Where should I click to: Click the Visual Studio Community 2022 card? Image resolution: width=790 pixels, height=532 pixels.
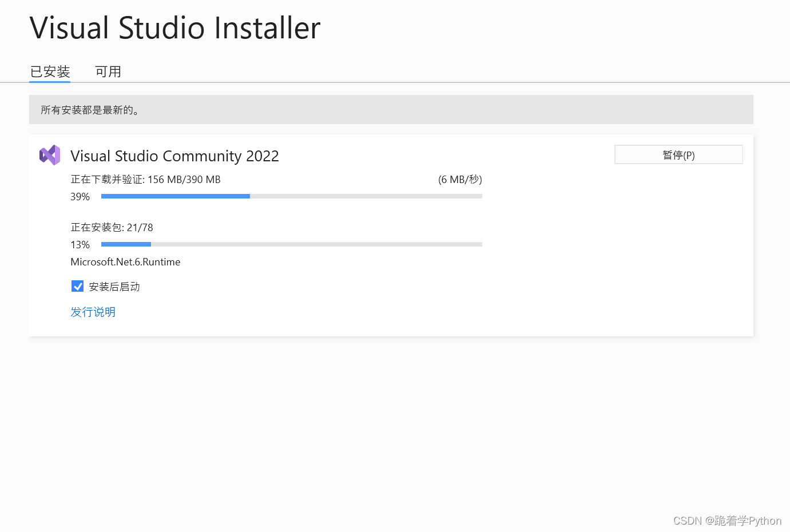pyautogui.click(x=391, y=235)
